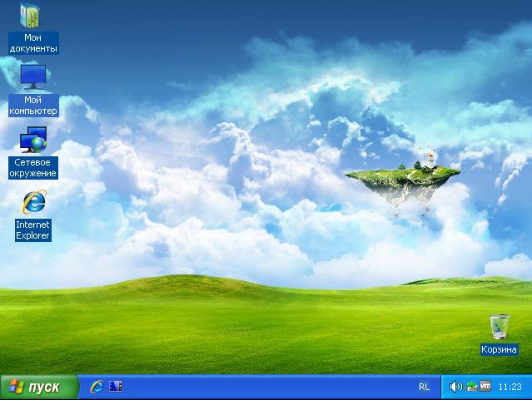Click the VMware Tools tray icon
532x400 pixels.
coord(485,386)
